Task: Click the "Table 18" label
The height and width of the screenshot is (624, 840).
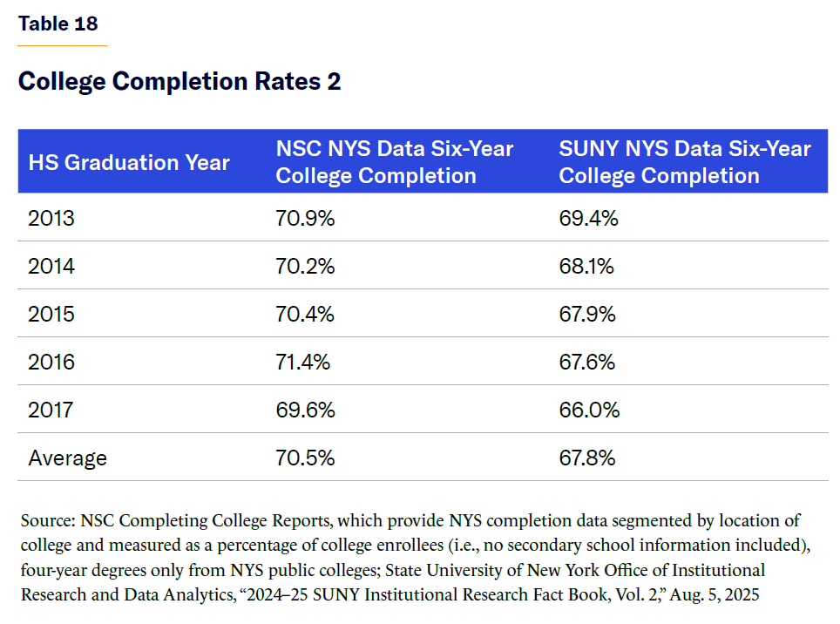Action: 58,24
